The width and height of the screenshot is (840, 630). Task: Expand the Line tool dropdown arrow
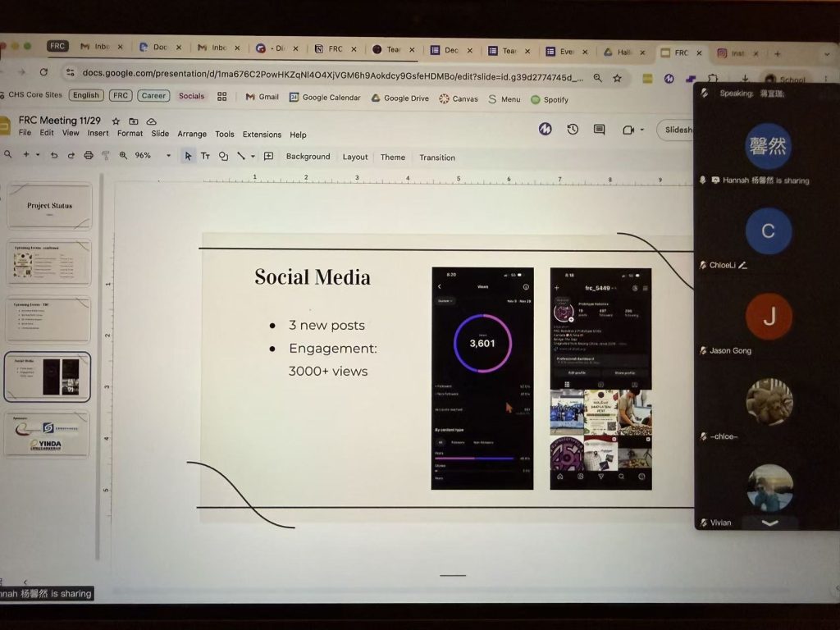(x=253, y=157)
